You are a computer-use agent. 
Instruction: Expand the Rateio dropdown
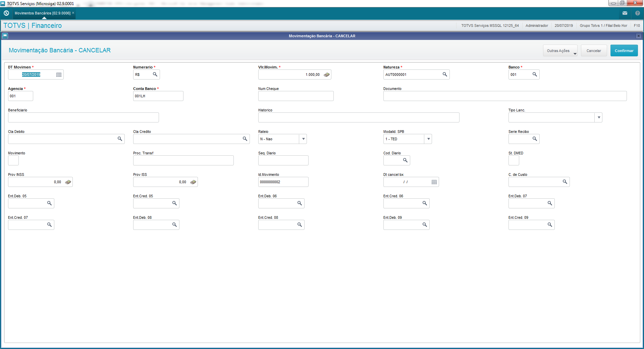(x=303, y=139)
